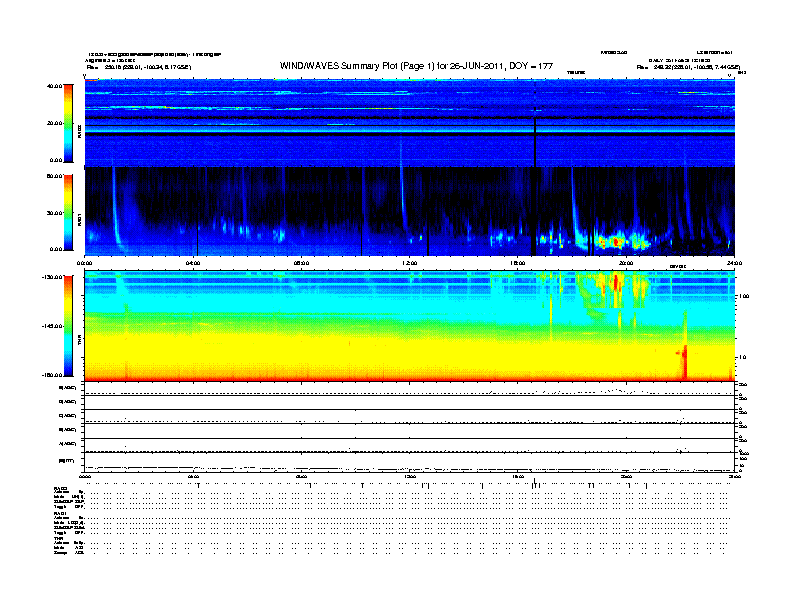Click the 04:00 time label under RAD1
Image resolution: width=792 pixels, height=612 pixels.
pos(193,263)
